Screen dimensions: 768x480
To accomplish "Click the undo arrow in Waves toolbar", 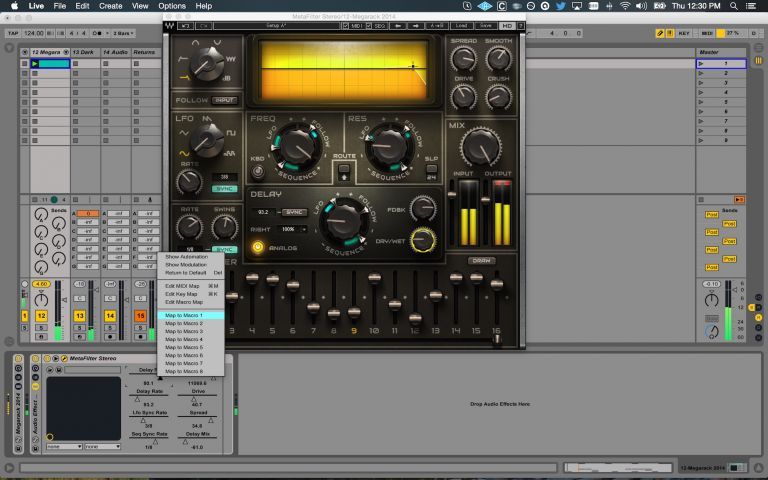I will (186, 25).
